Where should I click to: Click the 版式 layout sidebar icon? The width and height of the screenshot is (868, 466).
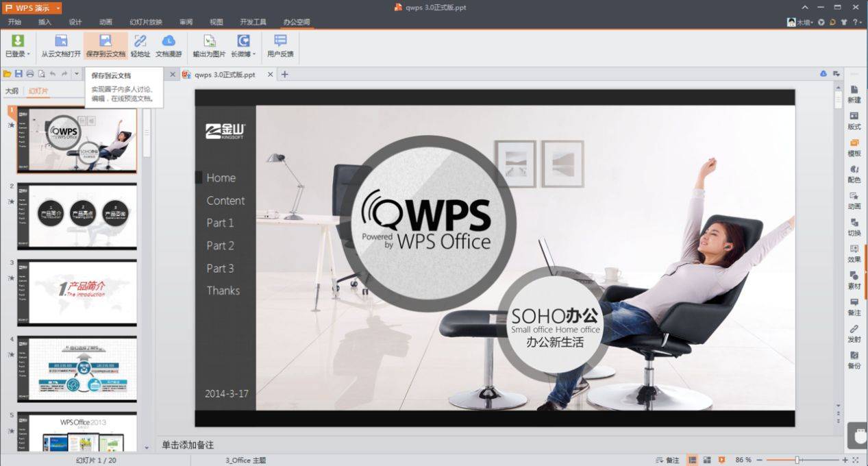click(x=854, y=121)
